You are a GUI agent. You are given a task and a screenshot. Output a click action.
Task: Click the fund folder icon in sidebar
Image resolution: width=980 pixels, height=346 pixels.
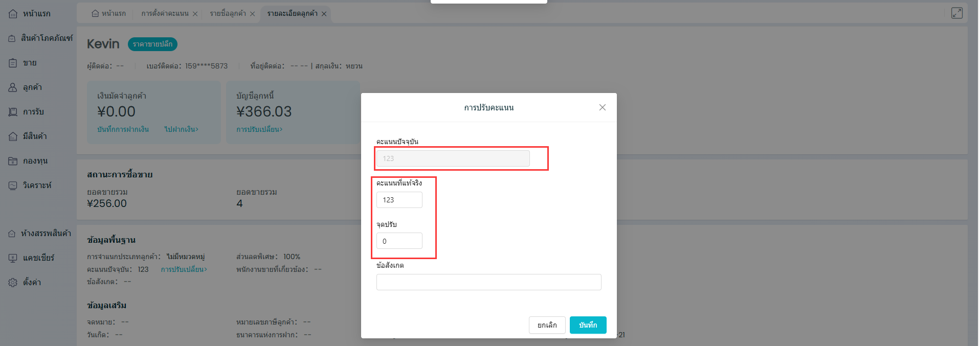(13, 161)
